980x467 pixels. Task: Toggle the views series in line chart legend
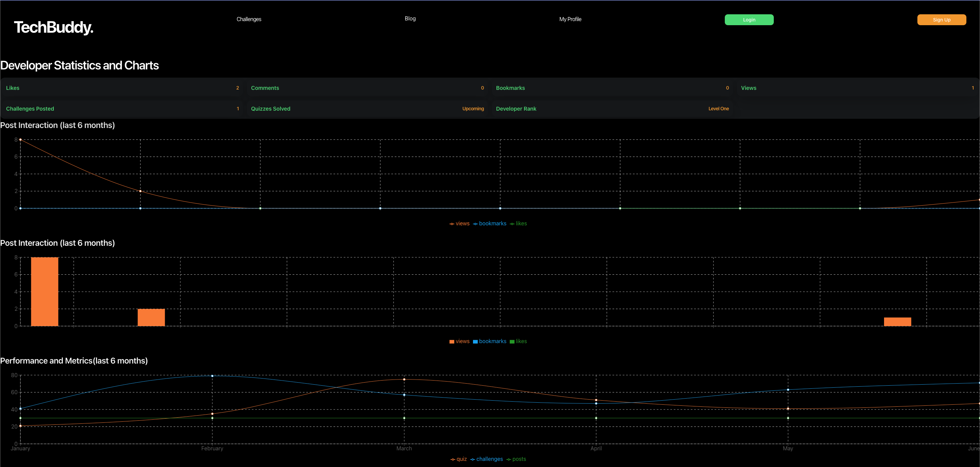[x=460, y=223]
